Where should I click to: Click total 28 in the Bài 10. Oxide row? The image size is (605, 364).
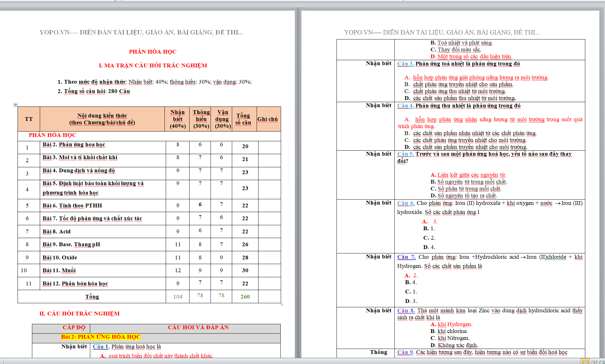click(x=245, y=257)
